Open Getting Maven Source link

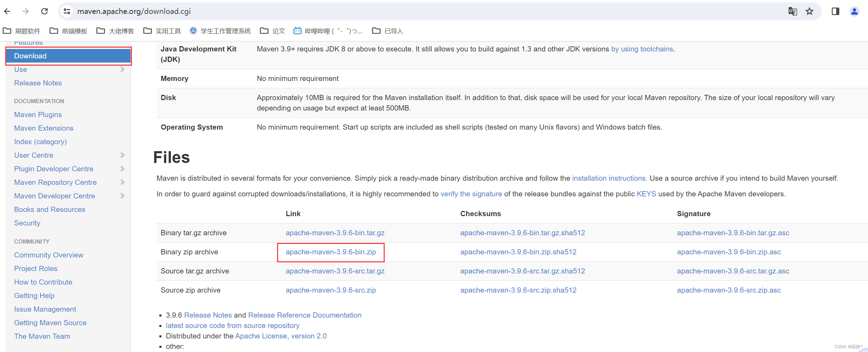(x=50, y=323)
